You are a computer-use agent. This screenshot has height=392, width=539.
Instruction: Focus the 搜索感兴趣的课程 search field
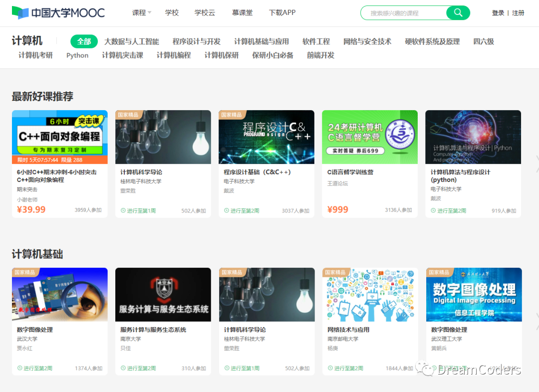404,13
